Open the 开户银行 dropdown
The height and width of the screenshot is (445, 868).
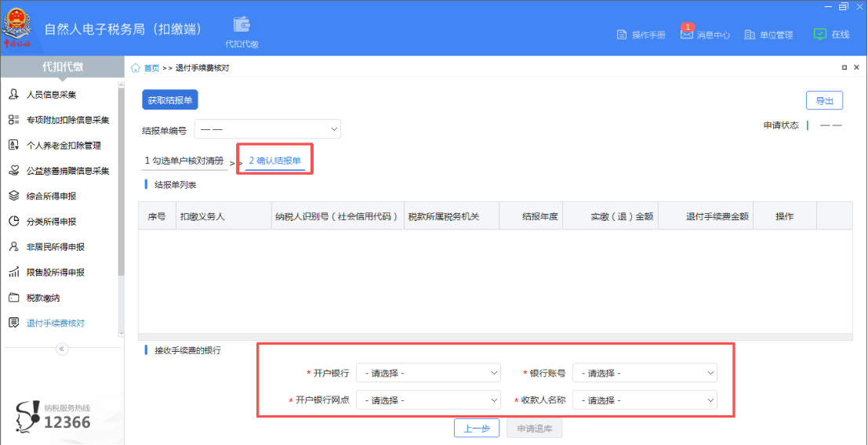pyautogui.click(x=428, y=373)
